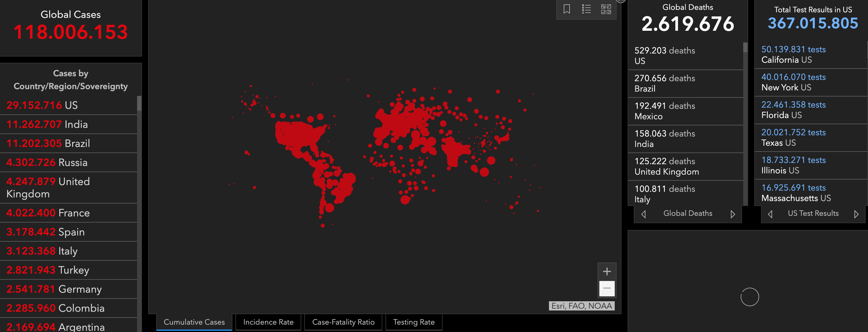Go to previous panel left of Global Deaths
Image resolution: width=868 pixels, height=332 pixels.
(x=643, y=214)
